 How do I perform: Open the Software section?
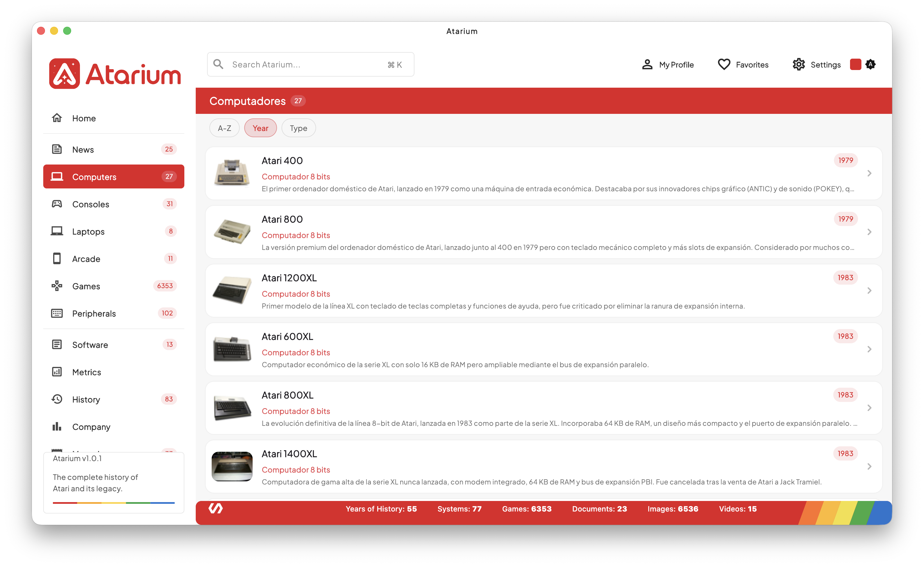pos(114,344)
